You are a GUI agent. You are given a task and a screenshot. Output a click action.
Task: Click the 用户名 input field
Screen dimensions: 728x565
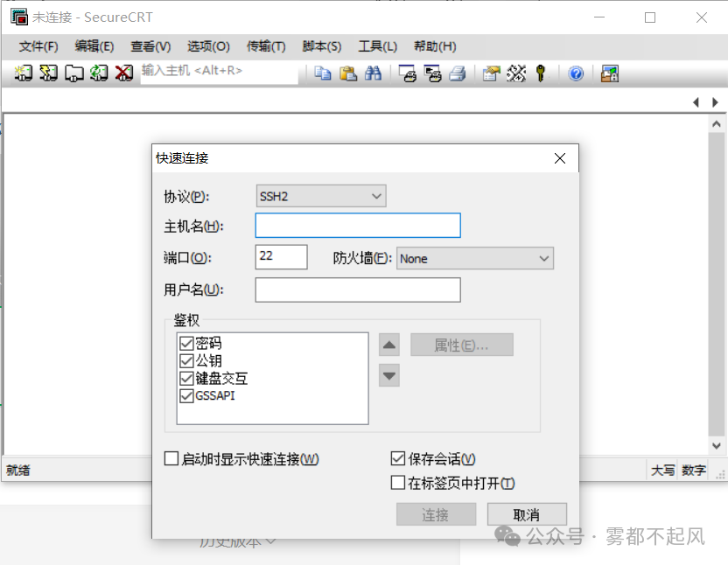coord(358,289)
